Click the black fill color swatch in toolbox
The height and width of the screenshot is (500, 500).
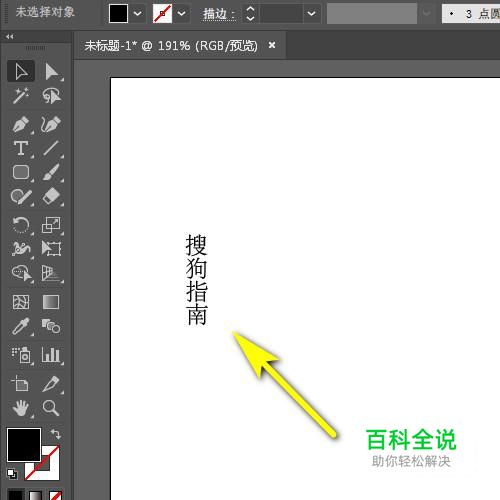coord(24,445)
